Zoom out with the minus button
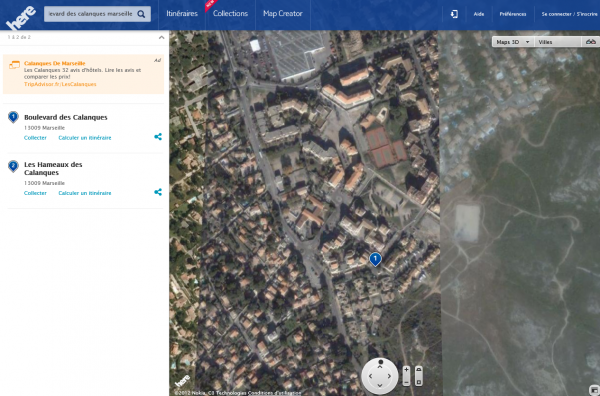The height and width of the screenshot is (396, 600). pyautogui.click(x=406, y=382)
